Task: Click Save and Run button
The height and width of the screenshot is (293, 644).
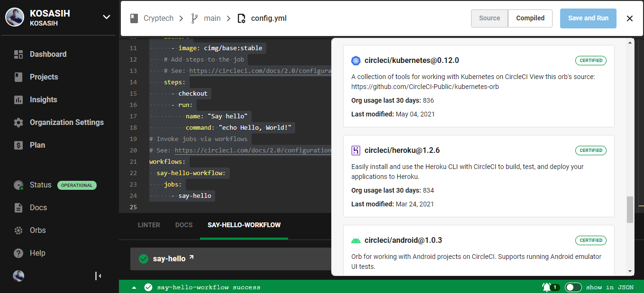Action: pyautogui.click(x=588, y=18)
